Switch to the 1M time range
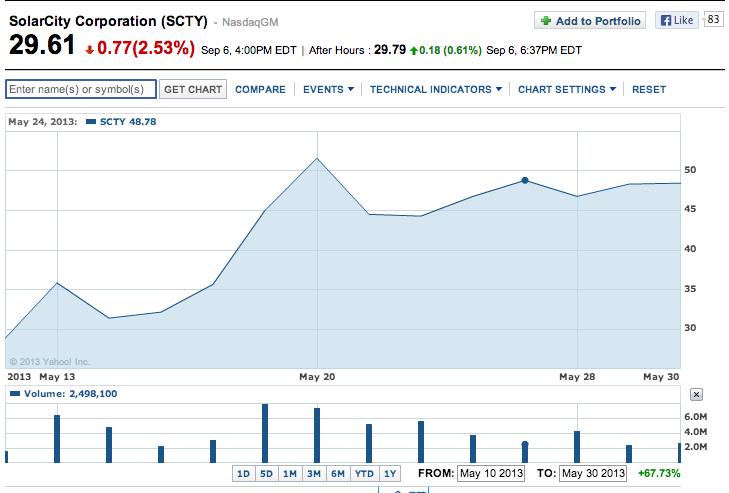 coord(290,473)
